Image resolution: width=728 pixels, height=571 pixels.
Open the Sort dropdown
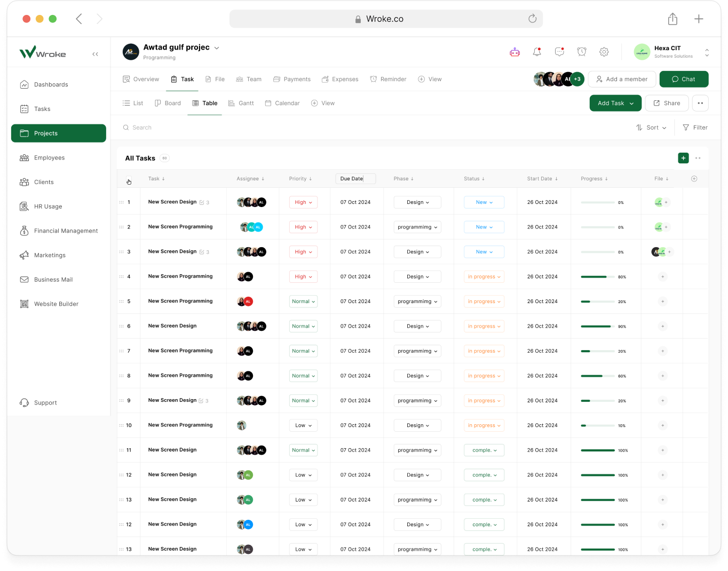coord(651,128)
